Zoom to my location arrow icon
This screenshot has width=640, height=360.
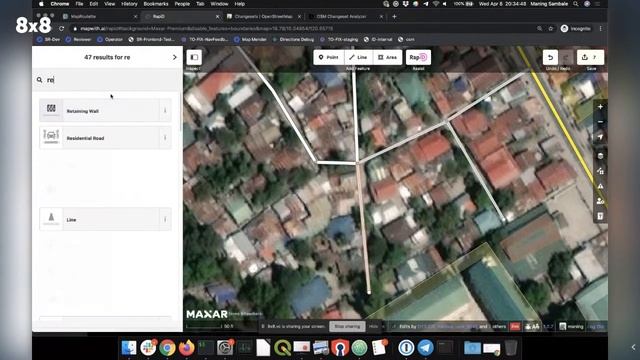tap(600, 137)
